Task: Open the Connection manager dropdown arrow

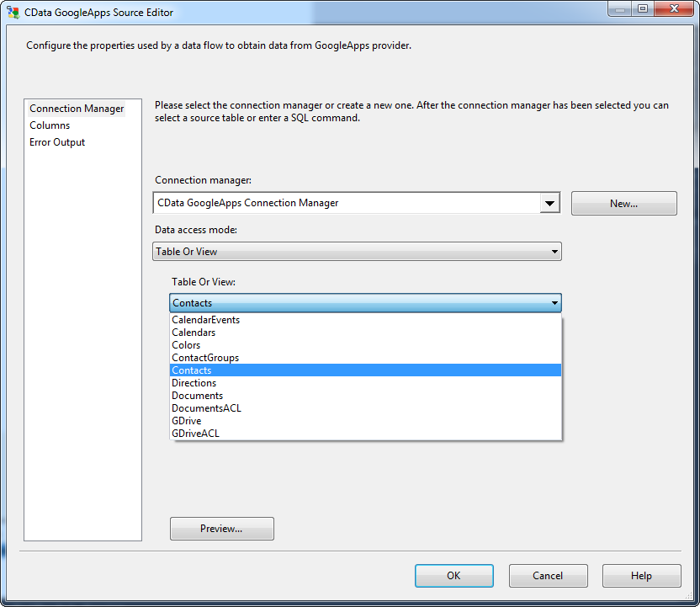Action: [550, 203]
